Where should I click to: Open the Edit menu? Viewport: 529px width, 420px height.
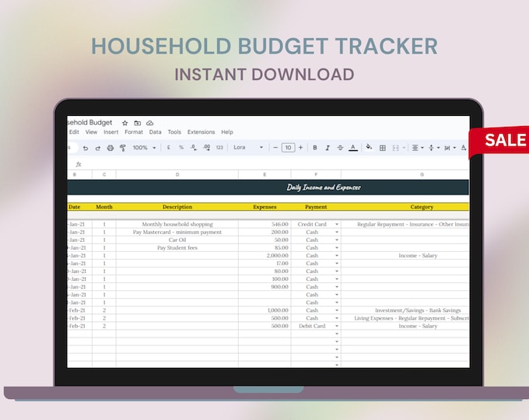pyautogui.click(x=74, y=132)
